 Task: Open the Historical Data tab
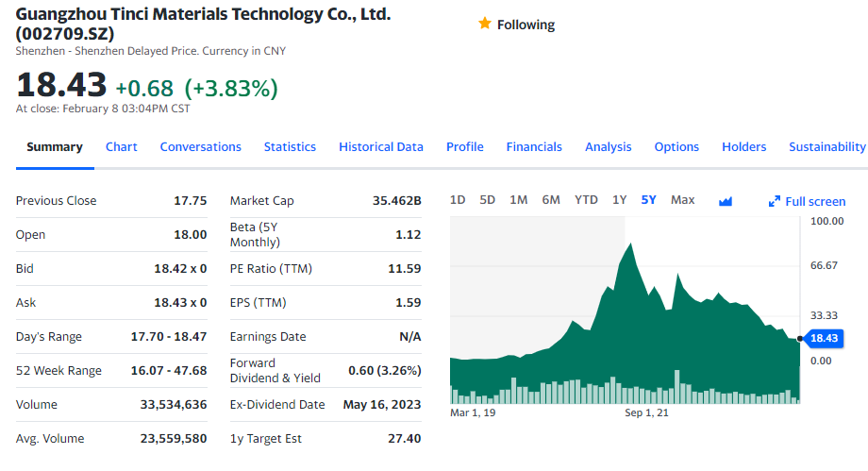pos(381,147)
